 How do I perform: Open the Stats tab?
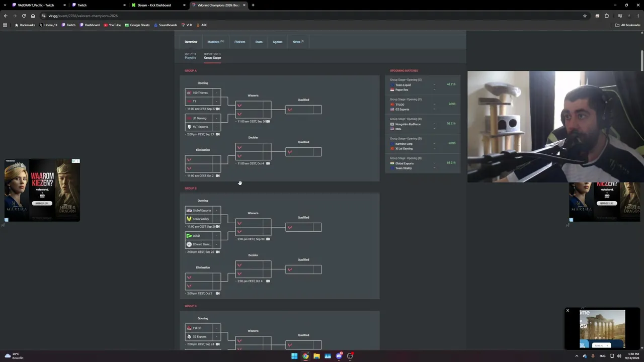point(259,42)
